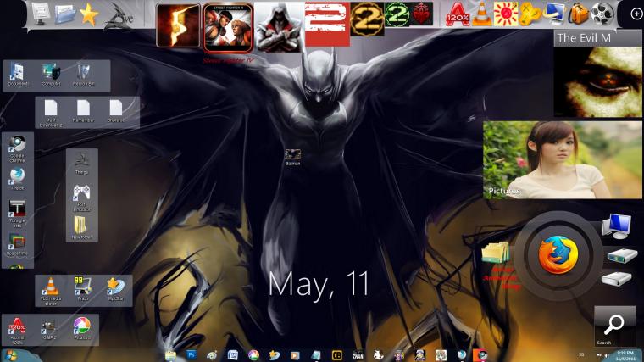Launch the GIMP 2 desktop shortcut
This screenshot has width=644, height=362.
coord(49,330)
